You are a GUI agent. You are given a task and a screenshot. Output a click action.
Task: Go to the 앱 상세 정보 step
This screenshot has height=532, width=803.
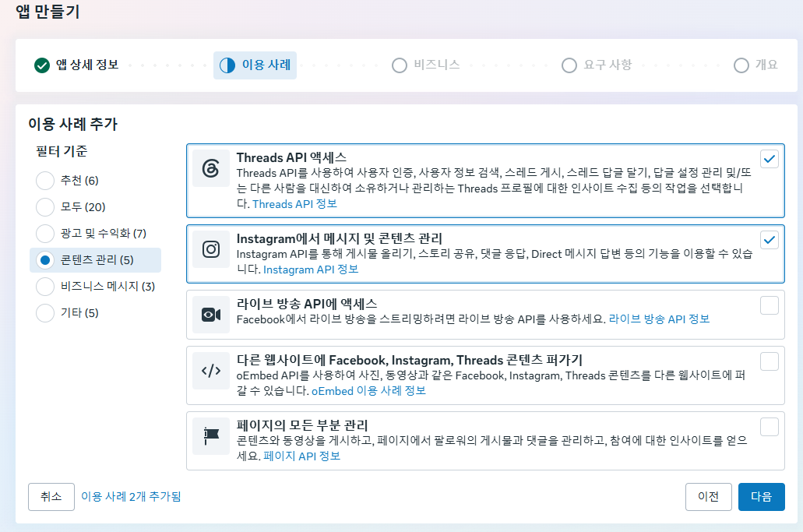tap(76, 65)
